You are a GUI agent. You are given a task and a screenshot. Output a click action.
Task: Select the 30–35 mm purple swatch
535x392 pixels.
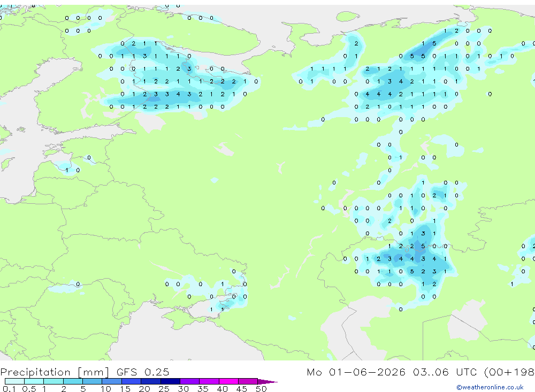point(190,381)
